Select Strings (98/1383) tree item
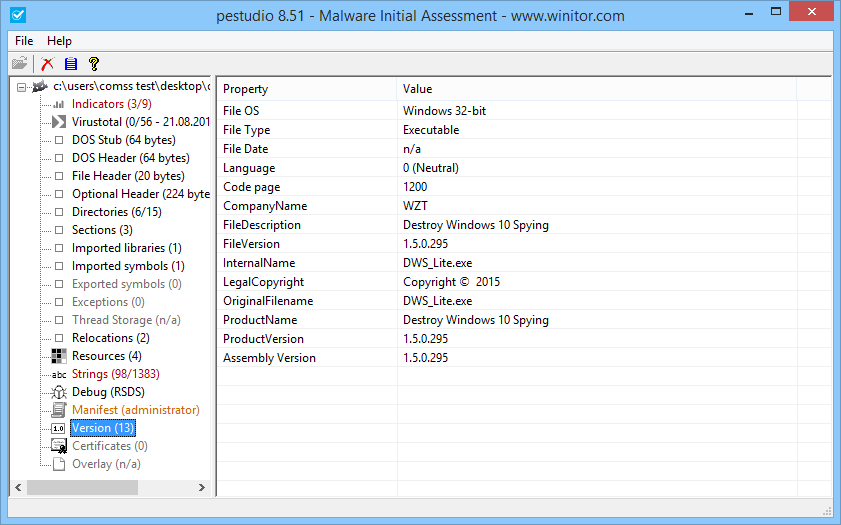Screen dimensions: 841x525 [x=116, y=374]
